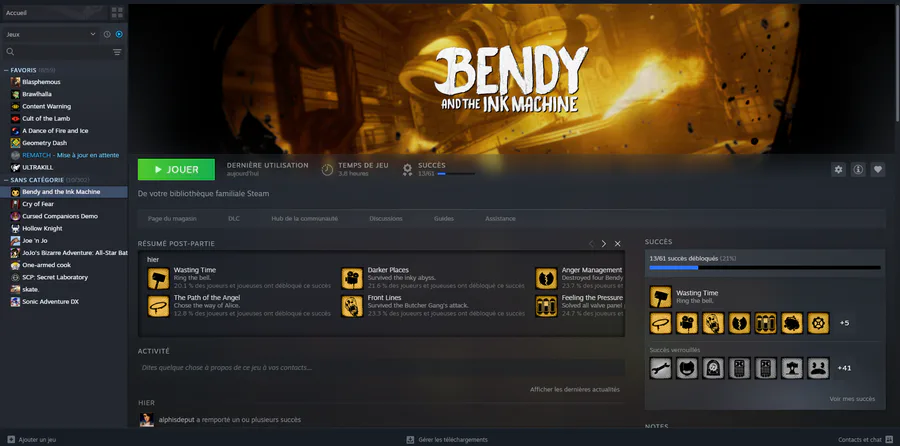This screenshot has width=900, height=446.
Task: Open the DLC tab
Action: (x=234, y=219)
